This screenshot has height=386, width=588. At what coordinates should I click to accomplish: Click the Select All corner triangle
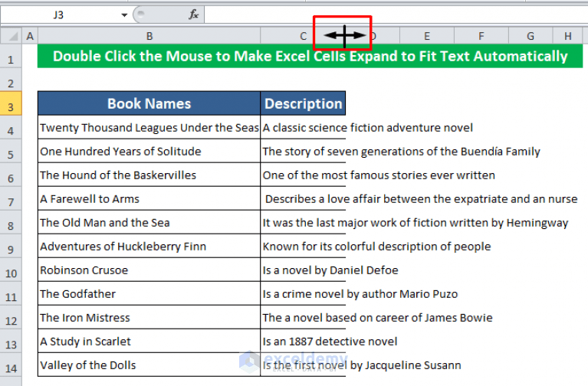coord(11,36)
